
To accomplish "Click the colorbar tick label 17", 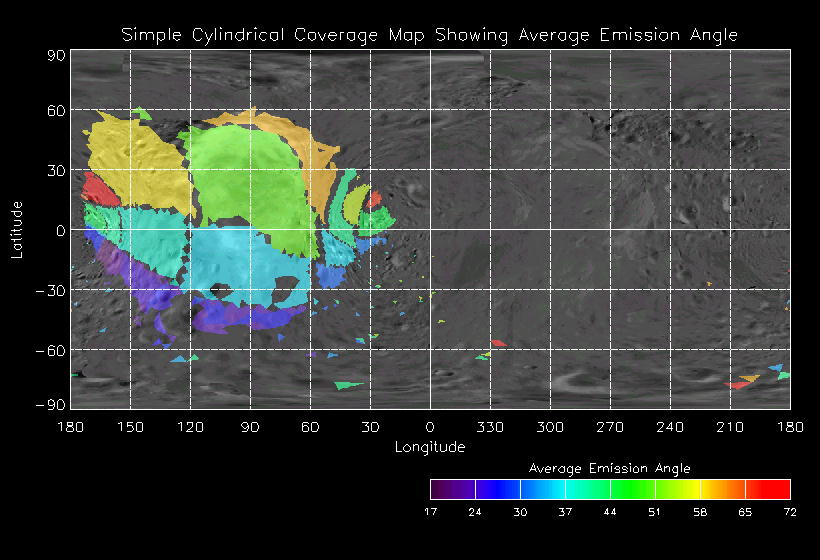I will (x=430, y=512).
